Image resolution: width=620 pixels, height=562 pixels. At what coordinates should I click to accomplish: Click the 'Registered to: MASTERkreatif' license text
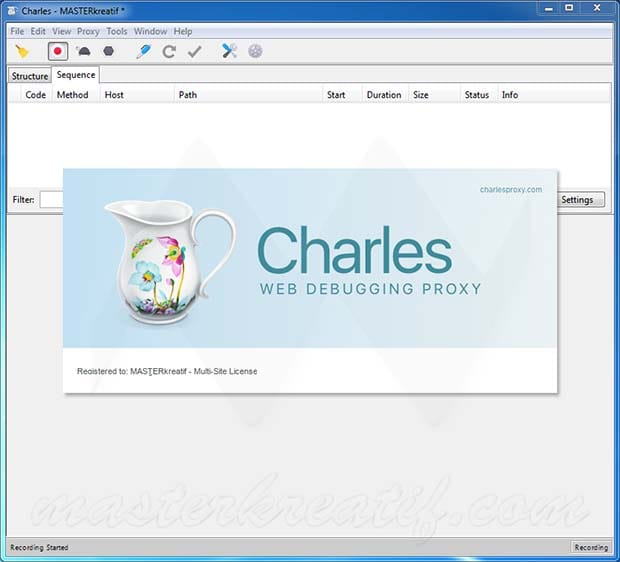167,371
